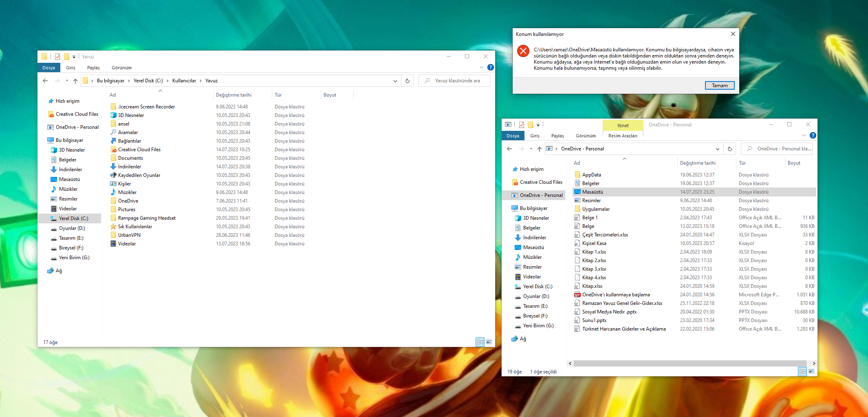Screen dimensions: 868x417
Task: Select Yönet contextual tab in OneDrive window
Action: pos(623,126)
